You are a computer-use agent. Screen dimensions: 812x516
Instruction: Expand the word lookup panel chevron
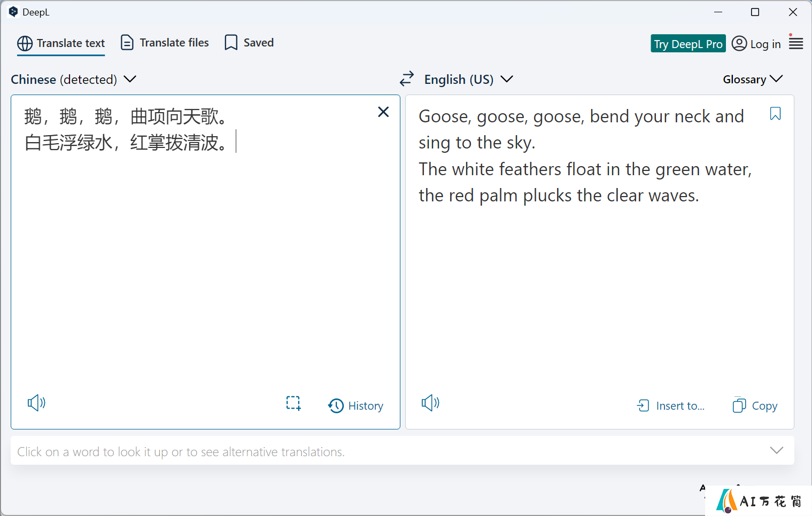click(777, 450)
